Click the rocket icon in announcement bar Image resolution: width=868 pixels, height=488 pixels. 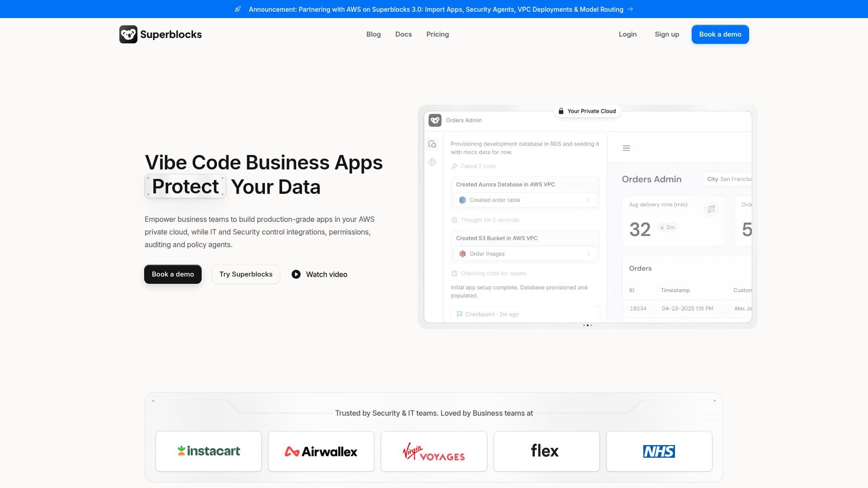238,9
